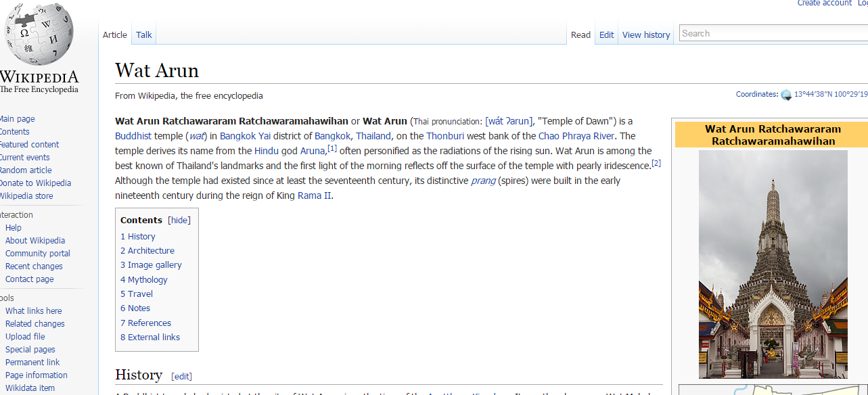Select the Read tab
The image size is (868, 395).
pos(580,35)
